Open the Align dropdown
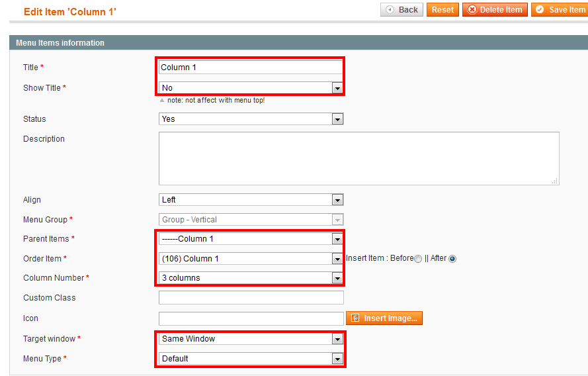Image resolution: width=588 pixels, height=376 pixels. point(251,200)
